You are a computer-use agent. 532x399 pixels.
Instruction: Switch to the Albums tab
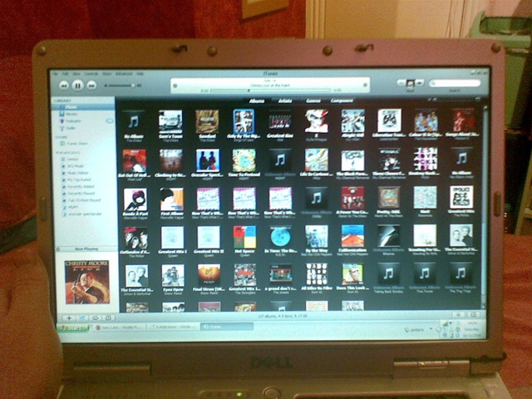[x=257, y=101]
